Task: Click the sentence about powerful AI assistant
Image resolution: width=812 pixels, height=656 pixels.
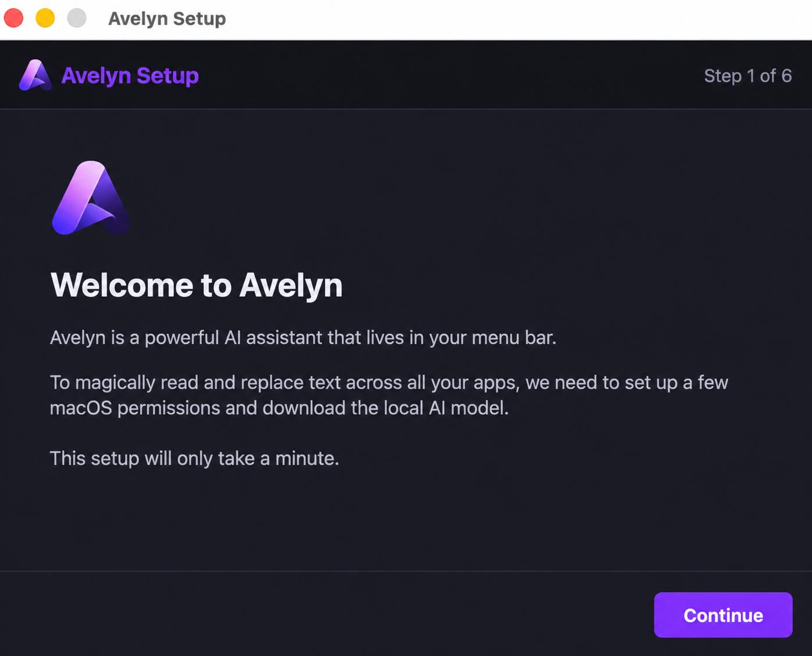Action: coord(303,338)
